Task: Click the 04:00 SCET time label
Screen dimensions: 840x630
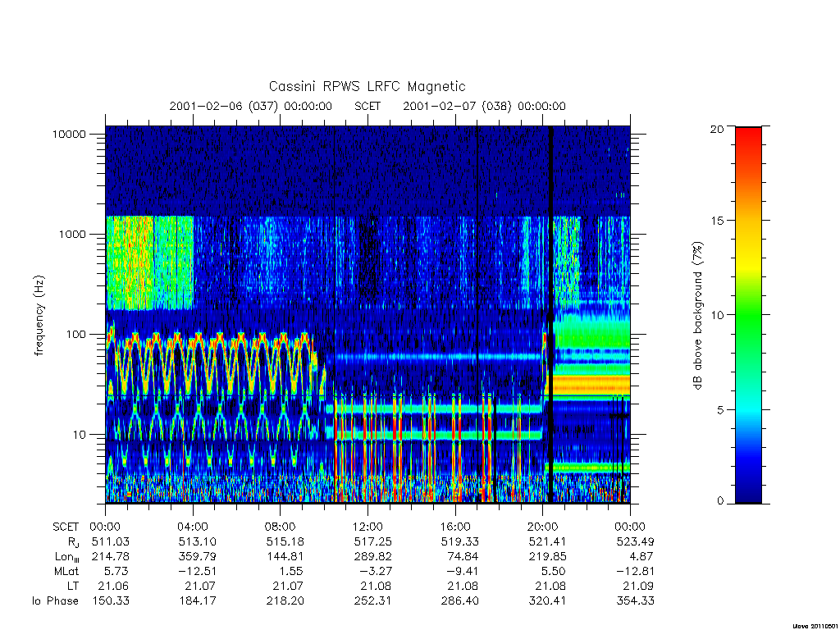Action: tap(192, 527)
